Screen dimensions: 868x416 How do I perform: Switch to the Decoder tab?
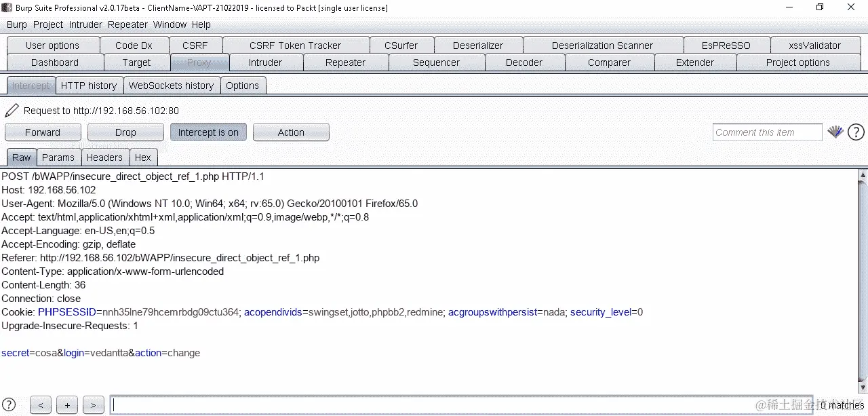pyautogui.click(x=524, y=62)
